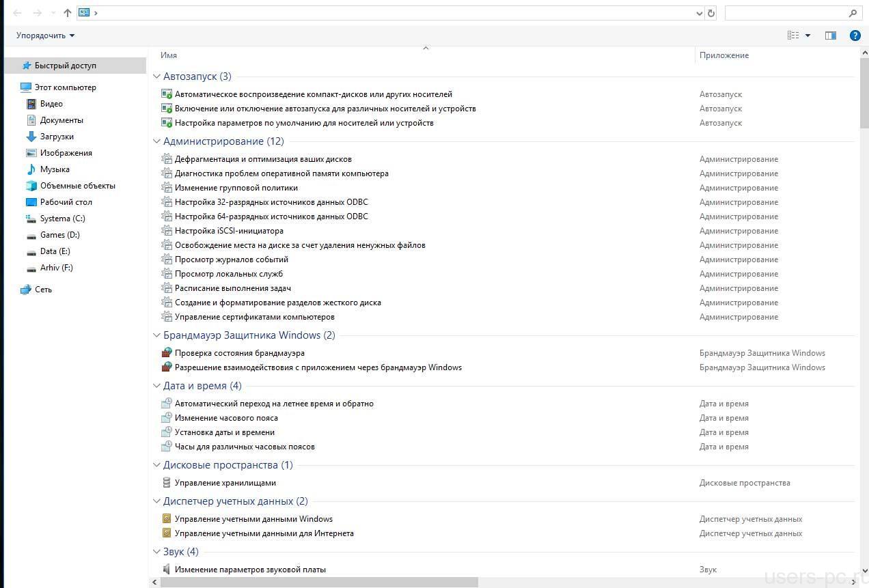Screen dimensions: 869x588
Task: Open Видео folder in the sidebar
Action: pos(51,104)
